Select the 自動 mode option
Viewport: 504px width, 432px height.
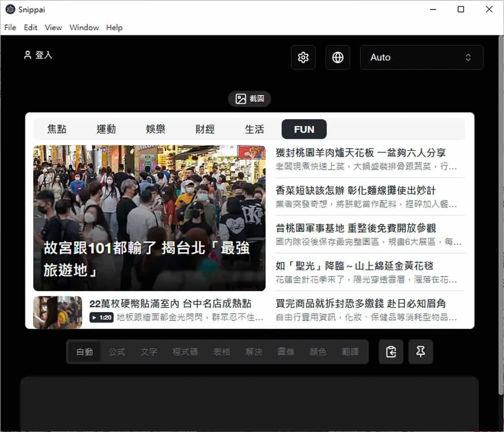[x=84, y=352]
